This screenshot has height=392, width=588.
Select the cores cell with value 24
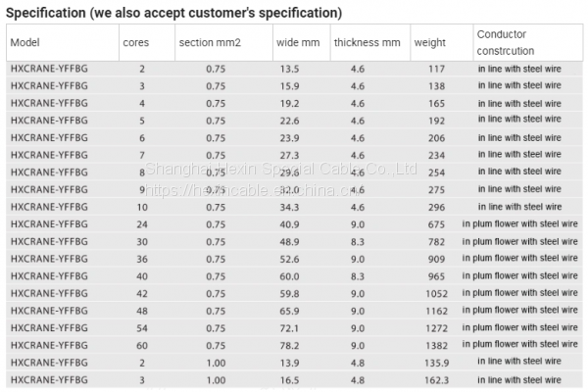click(142, 224)
